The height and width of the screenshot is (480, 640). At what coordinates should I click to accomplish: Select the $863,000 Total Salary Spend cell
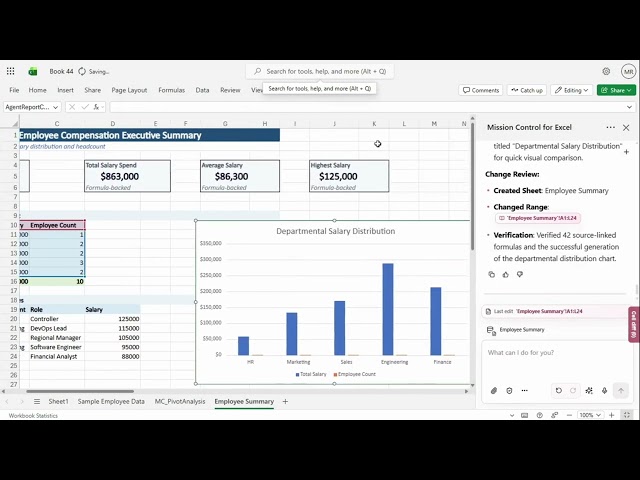(127, 176)
